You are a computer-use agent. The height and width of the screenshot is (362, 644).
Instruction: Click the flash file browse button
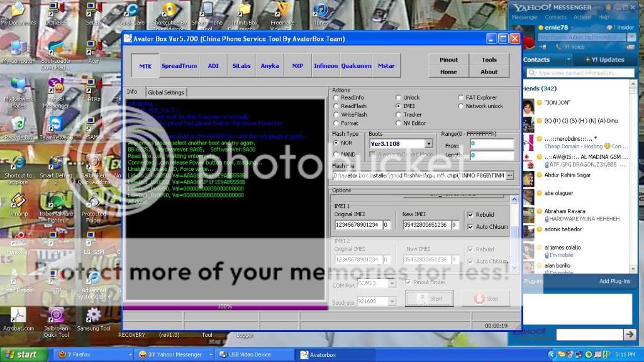tap(509, 175)
